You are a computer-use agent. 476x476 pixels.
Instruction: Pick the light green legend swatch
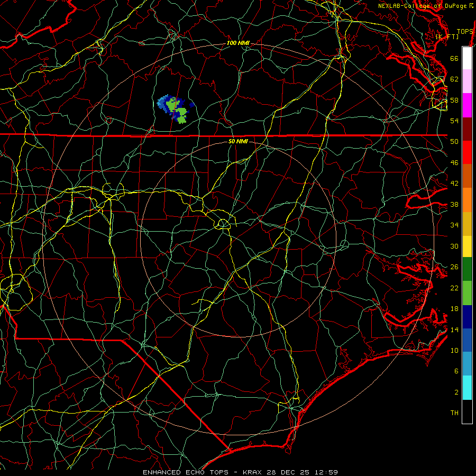(x=467, y=293)
